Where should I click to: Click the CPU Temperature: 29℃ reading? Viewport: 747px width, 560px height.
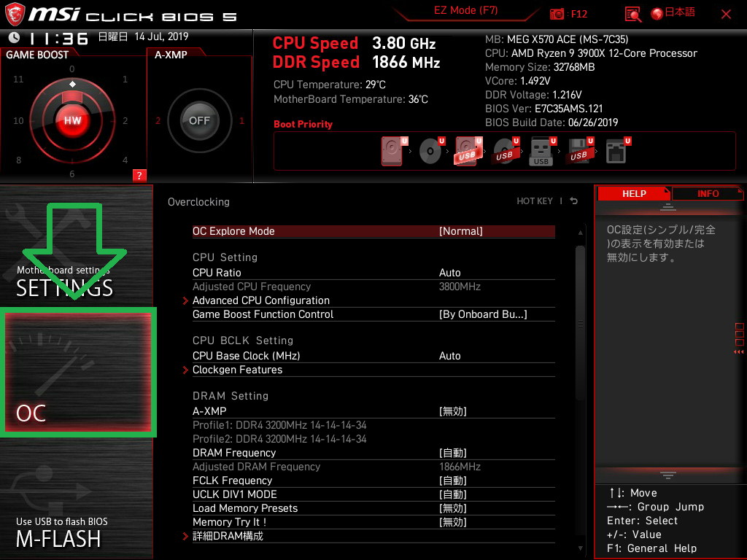tap(330, 85)
